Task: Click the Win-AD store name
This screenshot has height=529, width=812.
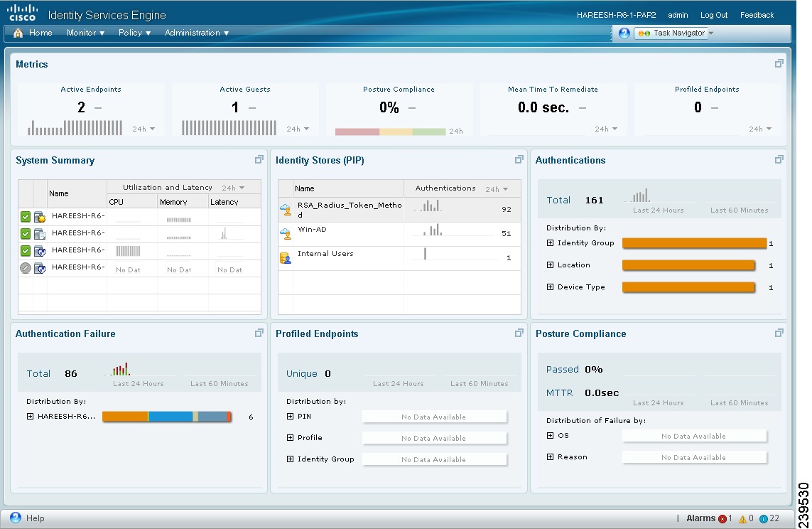Action: click(312, 229)
